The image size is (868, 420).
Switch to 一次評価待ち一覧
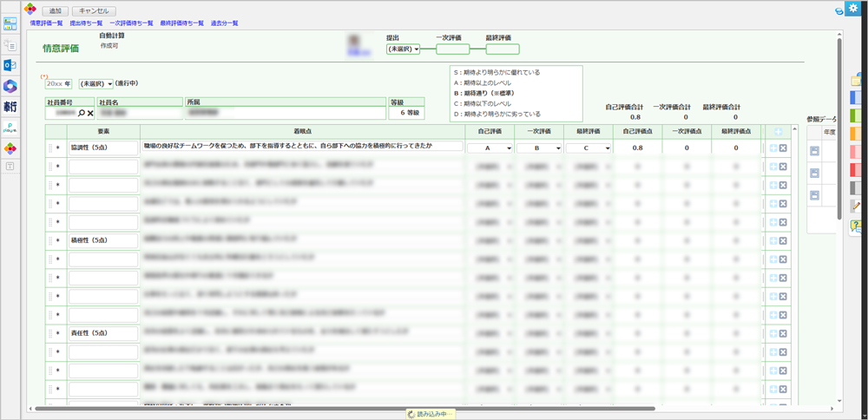click(131, 23)
